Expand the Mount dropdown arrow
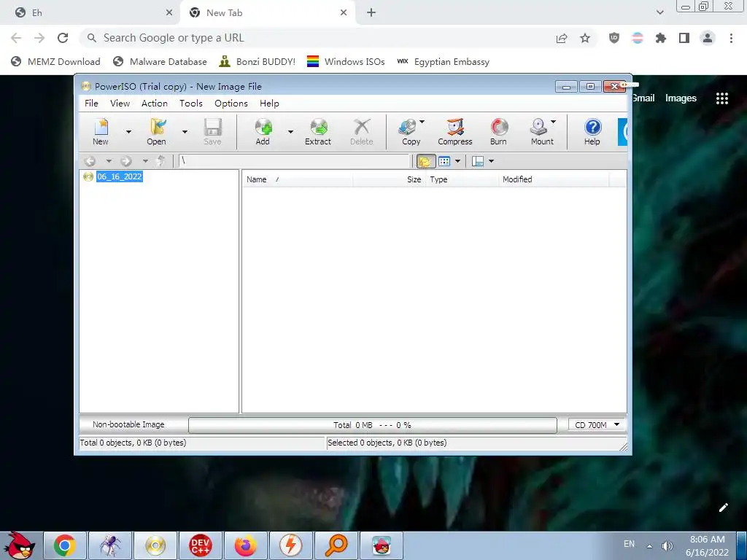 [x=553, y=122]
